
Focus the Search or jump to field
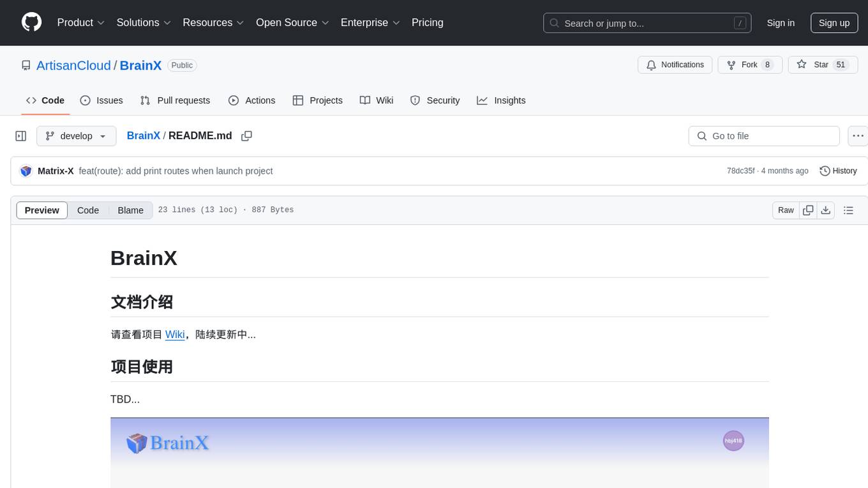click(647, 23)
